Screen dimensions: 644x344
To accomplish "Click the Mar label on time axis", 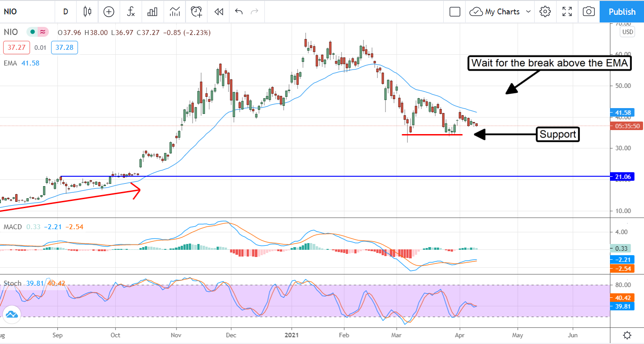I will coord(396,335).
